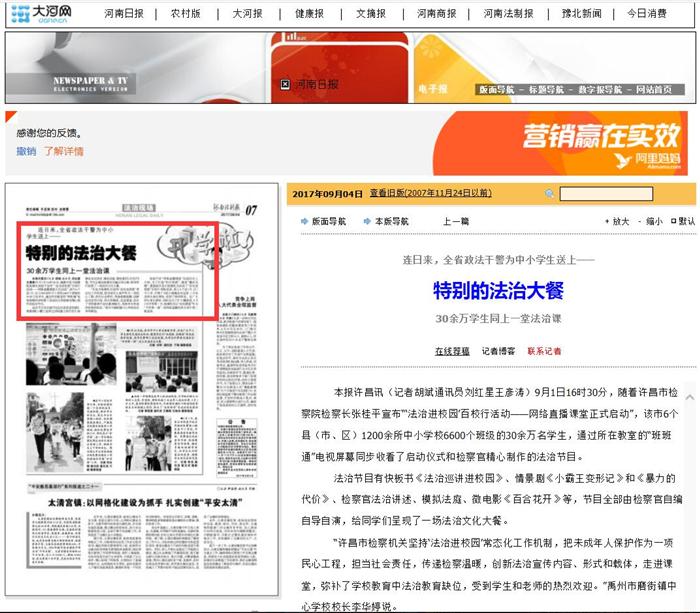Open the 营销赢在实效 阿里妈妈 ad banner

pyautogui.click(x=560, y=143)
